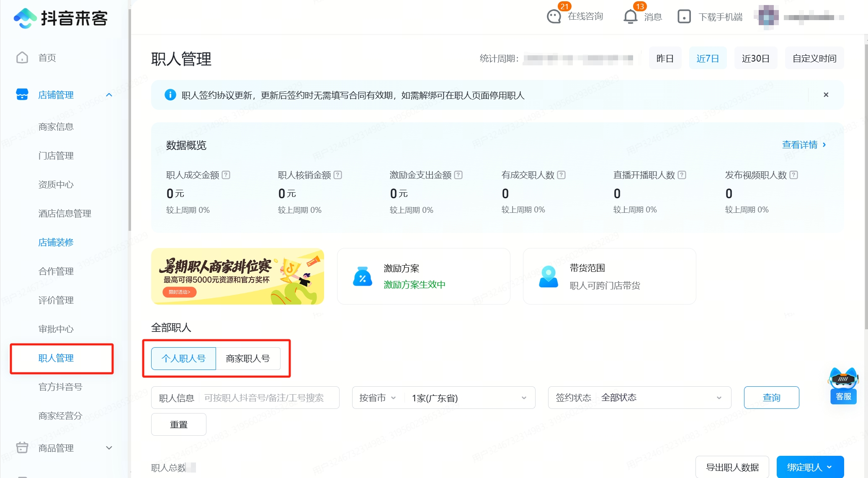This screenshot has width=868, height=478.
Task: Open the notification bell messages
Action: click(x=630, y=17)
